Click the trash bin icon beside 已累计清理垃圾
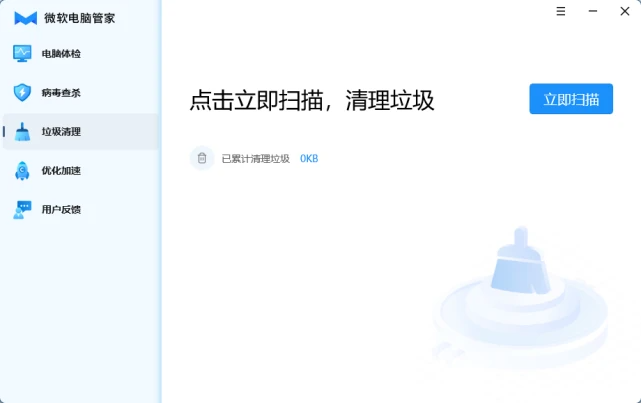 click(x=202, y=158)
